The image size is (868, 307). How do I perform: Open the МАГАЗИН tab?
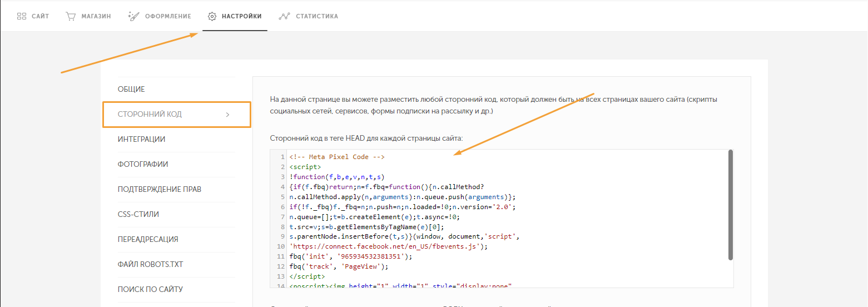[x=88, y=16]
